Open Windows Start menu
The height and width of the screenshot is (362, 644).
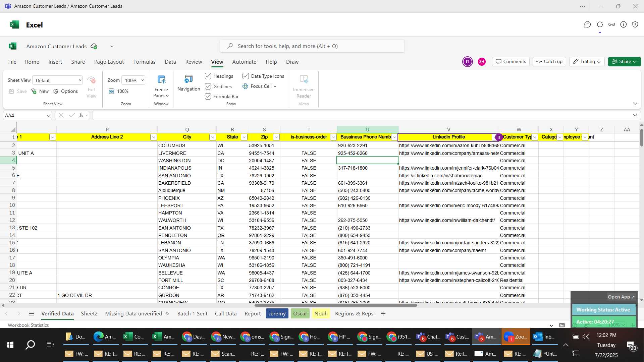tap(10, 345)
